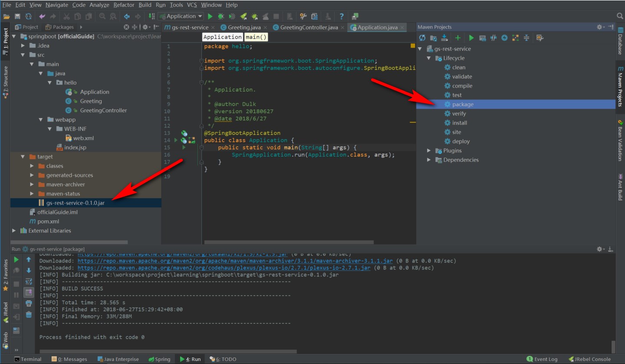The image size is (625, 364).
Task: Toggle the Bean Validation side panel
Action: coord(620,141)
